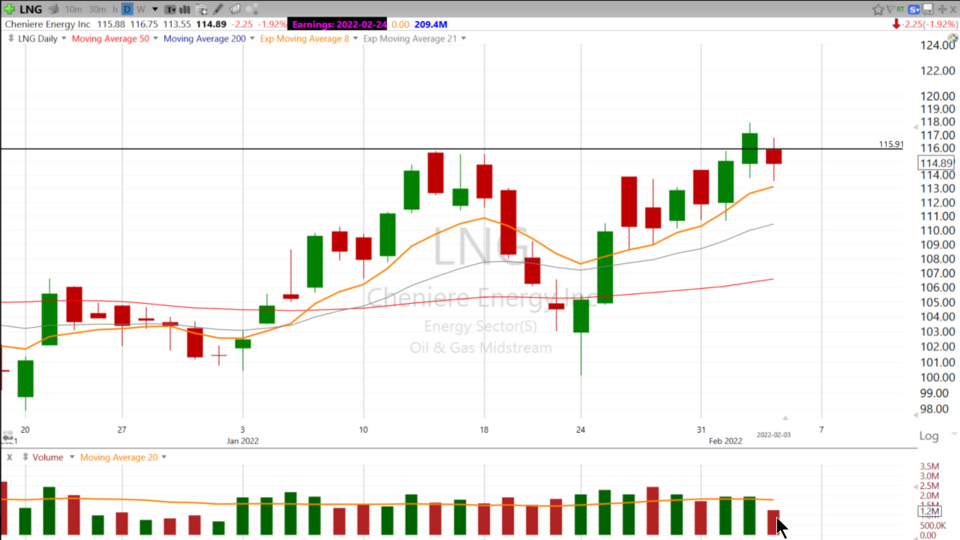Image resolution: width=960 pixels, height=540 pixels.
Task: Click the Exp Moving Average 21 label
Action: click(410, 39)
